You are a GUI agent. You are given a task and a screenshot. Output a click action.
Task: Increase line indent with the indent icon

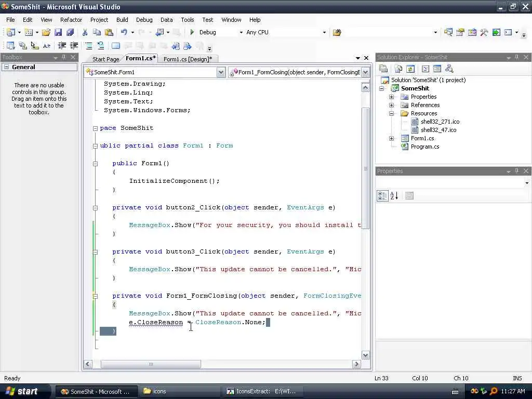[74, 46]
